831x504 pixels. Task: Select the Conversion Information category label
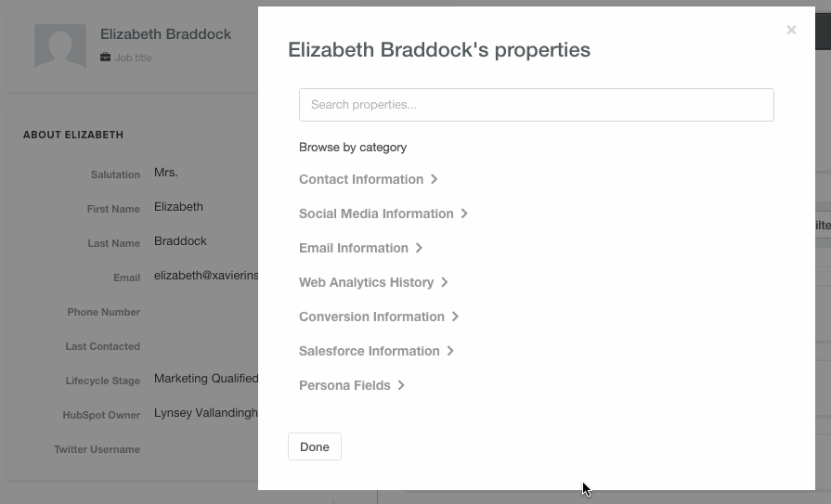point(371,317)
